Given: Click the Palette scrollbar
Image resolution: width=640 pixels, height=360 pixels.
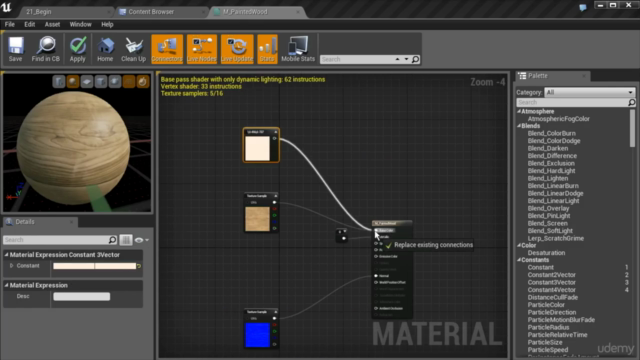Looking at the screenshot, I should pyautogui.click(x=632, y=128).
